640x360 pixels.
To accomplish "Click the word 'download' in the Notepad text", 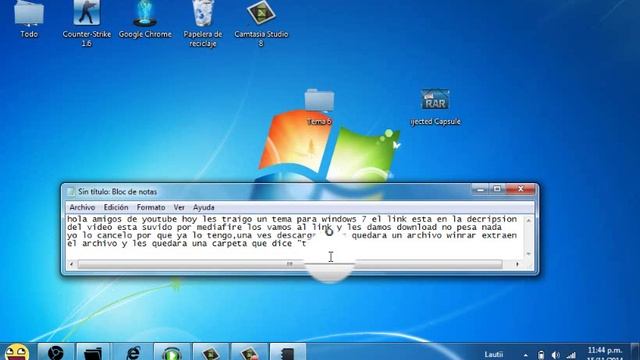I will 416,227.
